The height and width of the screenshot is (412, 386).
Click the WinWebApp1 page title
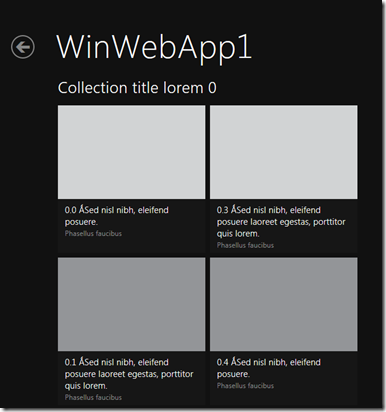click(154, 48)
